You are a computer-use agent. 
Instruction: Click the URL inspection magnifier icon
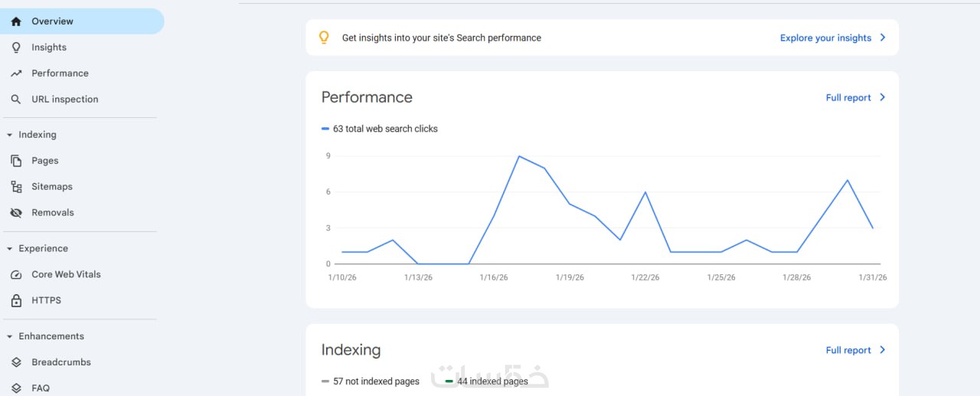click(16, 100)
